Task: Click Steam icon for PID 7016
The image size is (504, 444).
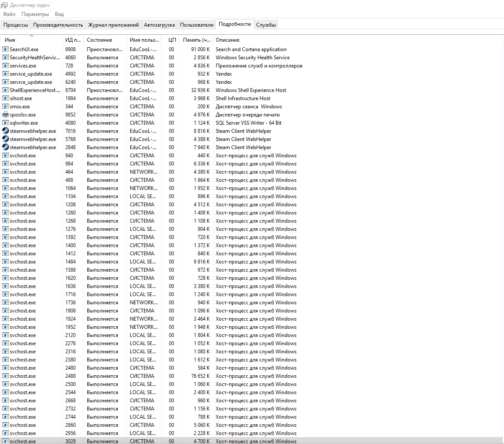Action: coord(6,131)
